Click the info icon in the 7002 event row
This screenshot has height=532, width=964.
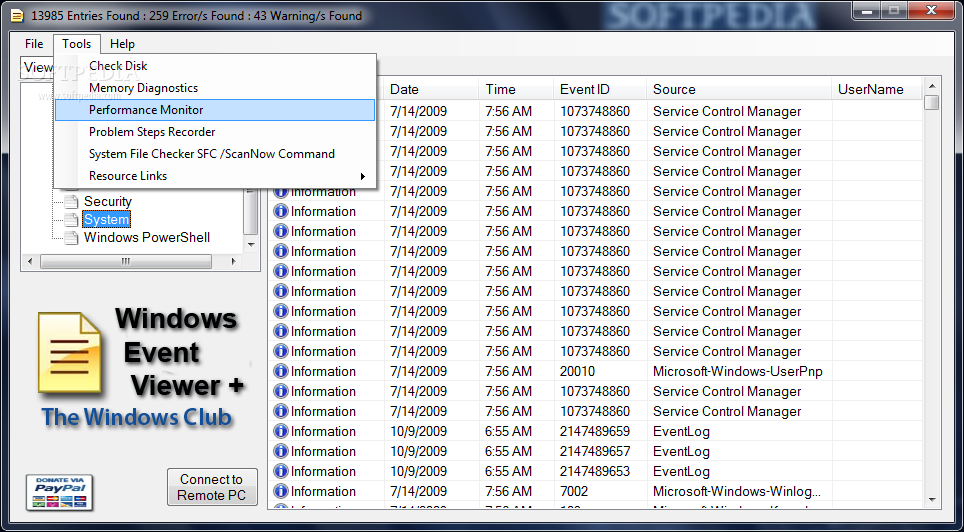(280, 491)
